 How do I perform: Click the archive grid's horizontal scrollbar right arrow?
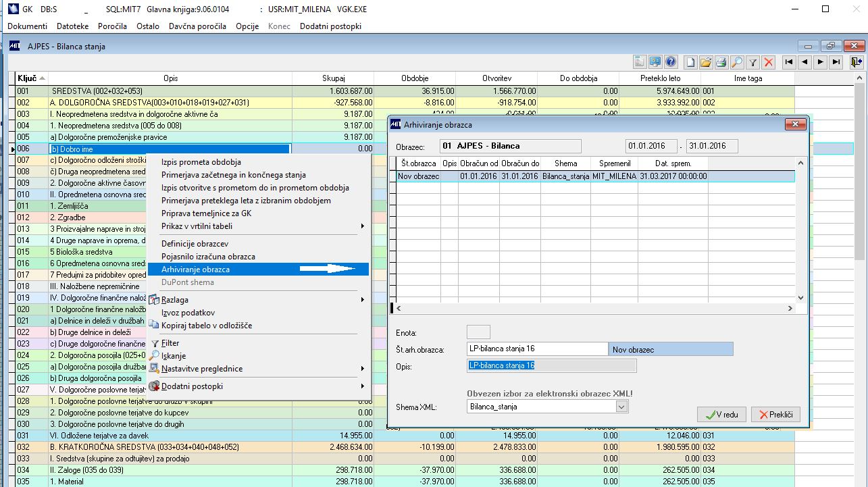click(790, 308)
